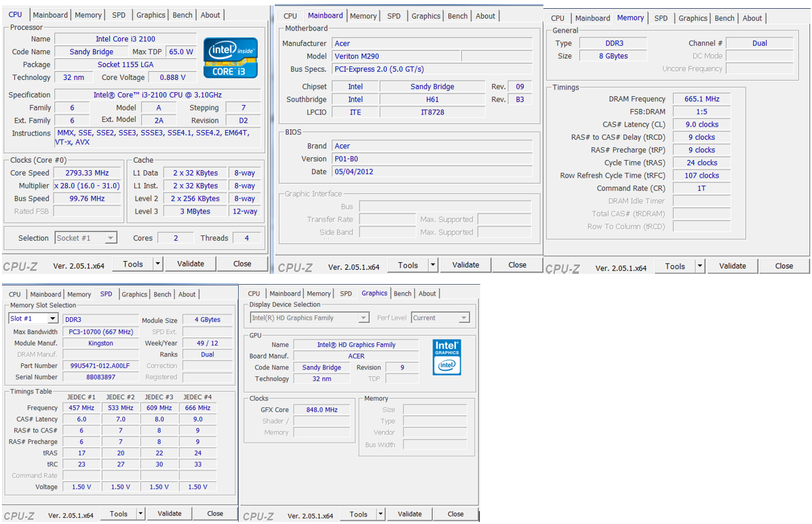812x524 pixels.
Task: Click the memory Size value 8 GBytes
Action: click(614, 56)
